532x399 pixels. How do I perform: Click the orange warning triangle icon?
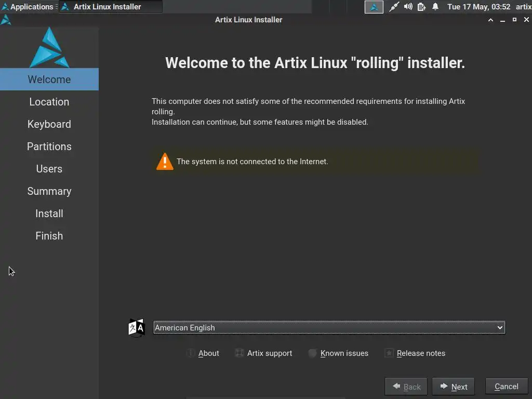click(165, 162)
